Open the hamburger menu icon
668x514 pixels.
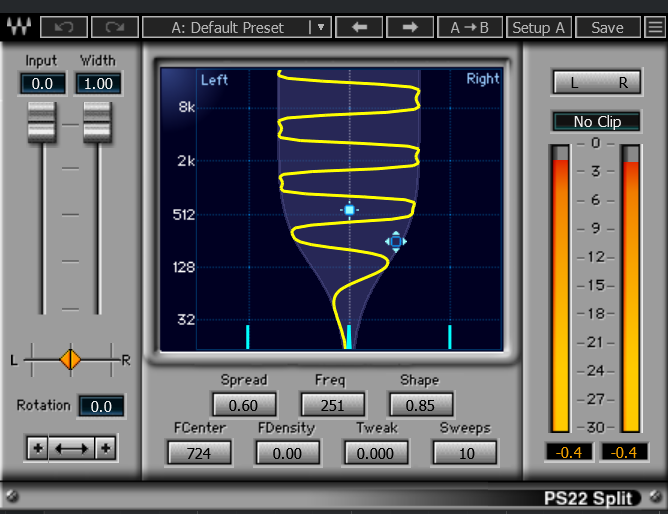(655, 28)
